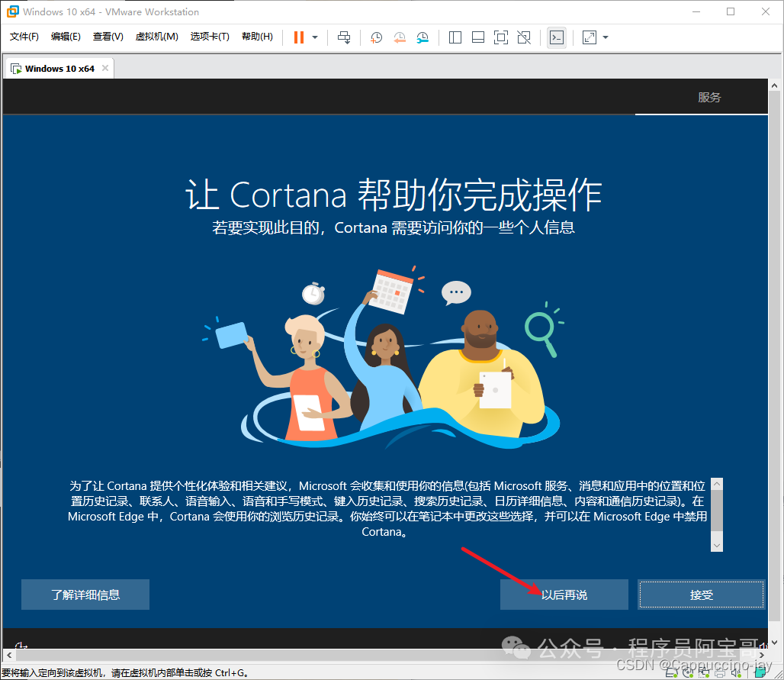Click the 以后再说 button
This screenshot has height=680, width=784.
[564, 595]
